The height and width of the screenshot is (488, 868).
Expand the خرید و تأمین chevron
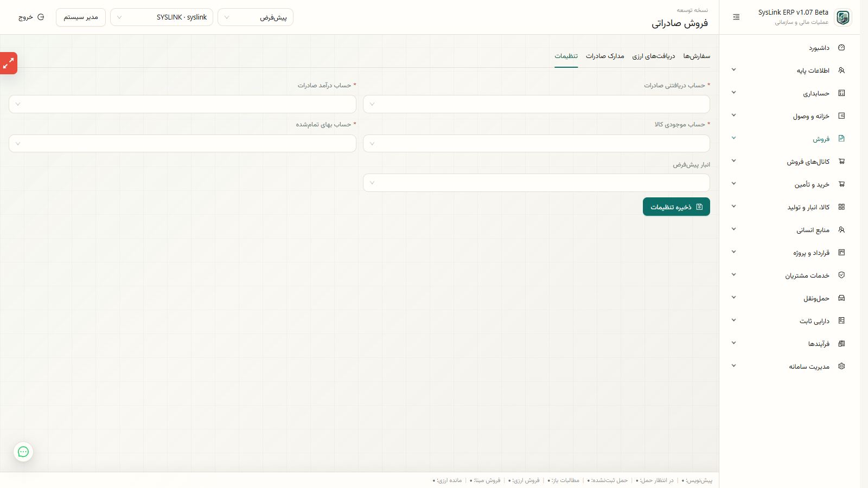pos(733,184)
